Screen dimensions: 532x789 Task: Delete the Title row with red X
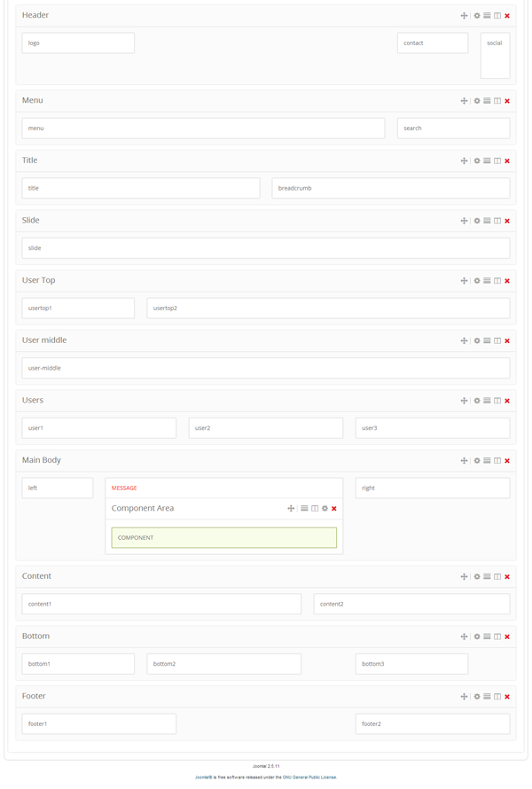(x=507, y=161)
